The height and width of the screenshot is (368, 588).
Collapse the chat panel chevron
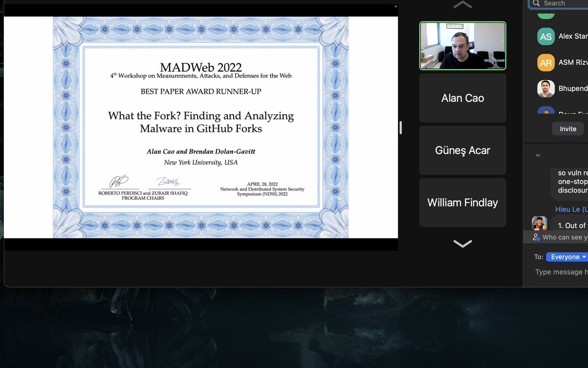(x=538, y=155)
